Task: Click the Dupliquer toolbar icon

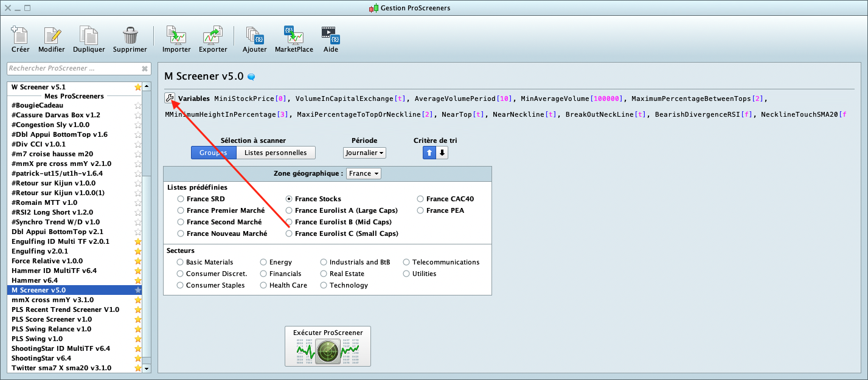Action: [89, 36]
